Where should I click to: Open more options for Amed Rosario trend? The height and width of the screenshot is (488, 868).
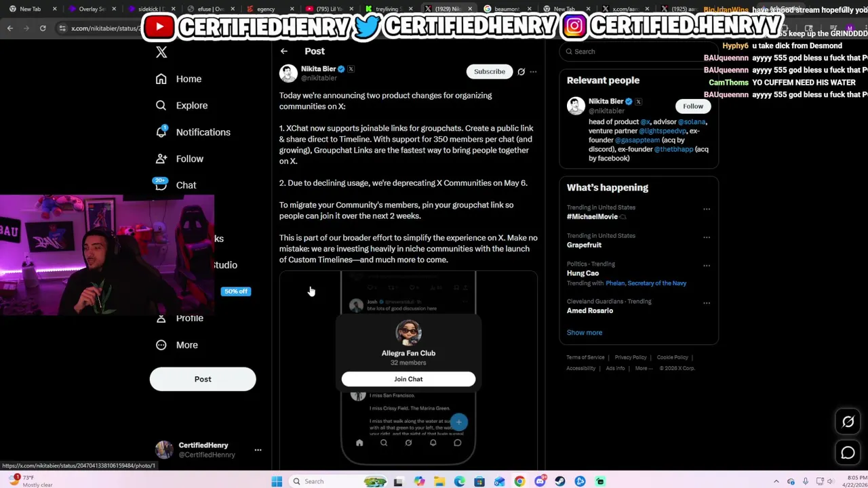(x=707, y=304)
